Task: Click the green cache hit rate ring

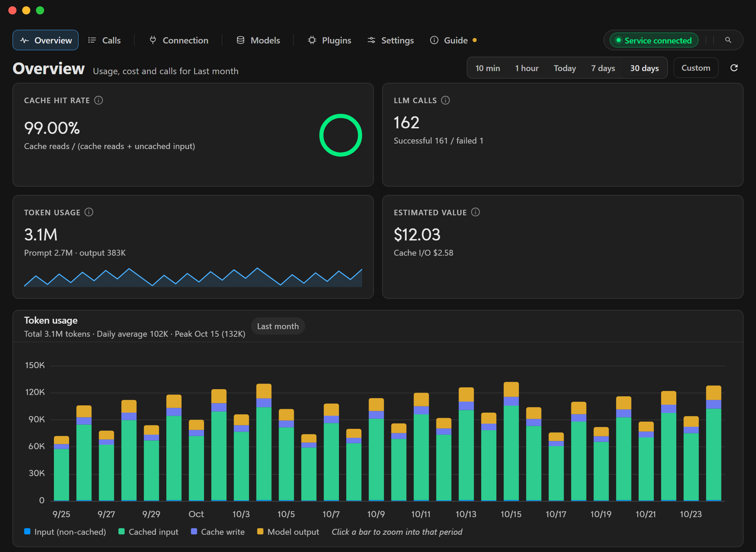Action: click(340, 135)
